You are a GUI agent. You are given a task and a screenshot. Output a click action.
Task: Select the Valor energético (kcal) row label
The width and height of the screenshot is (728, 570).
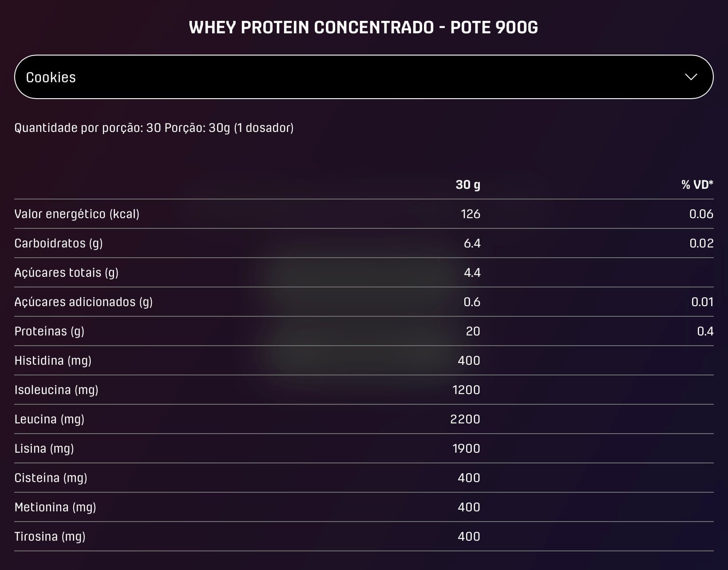click(x=77, y=214)
